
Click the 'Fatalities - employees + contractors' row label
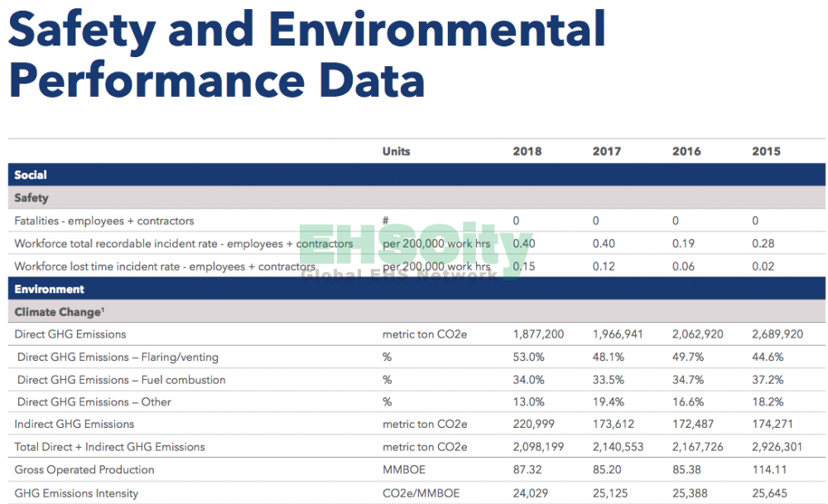(104, 221)
